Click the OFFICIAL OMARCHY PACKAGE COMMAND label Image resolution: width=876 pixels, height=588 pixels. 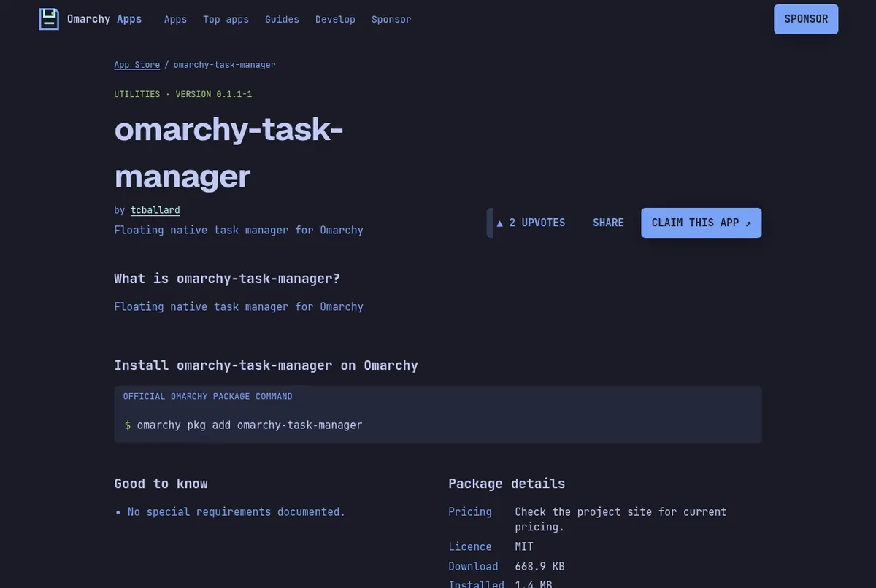[x=207, y=397]
